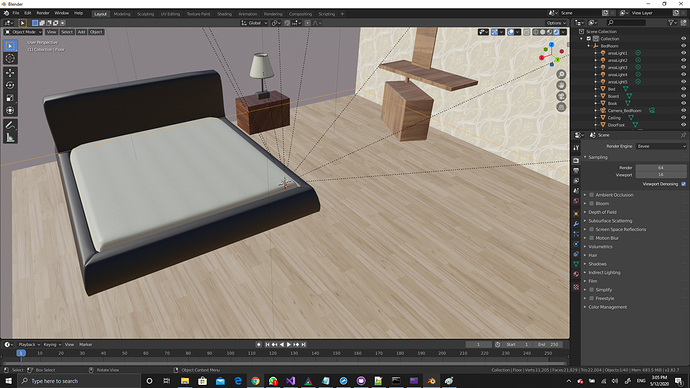The width and height of the screenshot is (690, 388).
Task: Open Chrome from the Windows taskbar
Action: pyautogui.click(x=255, y=381)
